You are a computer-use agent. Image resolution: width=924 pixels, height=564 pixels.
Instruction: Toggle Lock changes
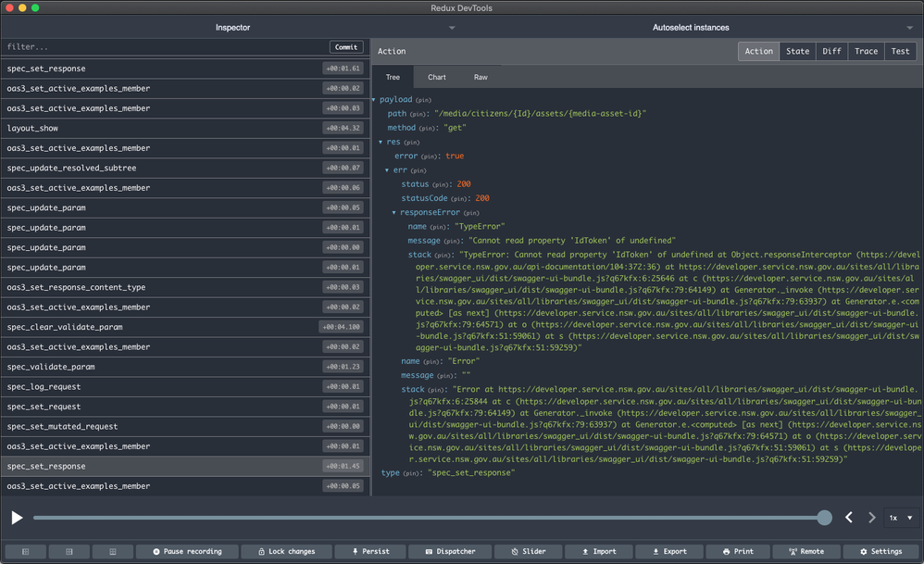[287, 551]
